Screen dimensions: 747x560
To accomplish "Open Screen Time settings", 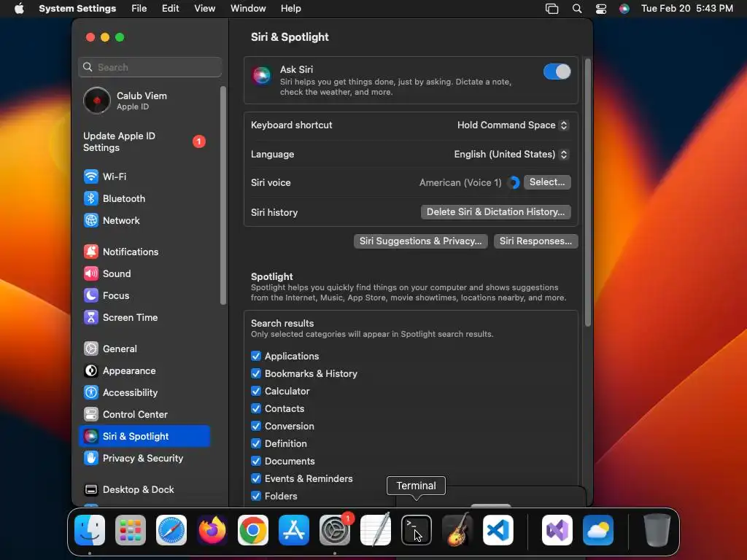I will tap(144, 318).
